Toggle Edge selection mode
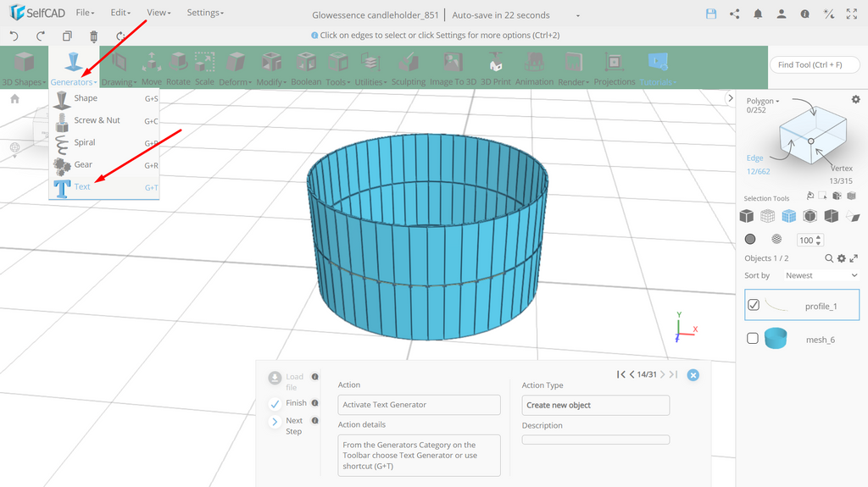The width and height of the screenshot is (868, 487). [x=754, y=158]
